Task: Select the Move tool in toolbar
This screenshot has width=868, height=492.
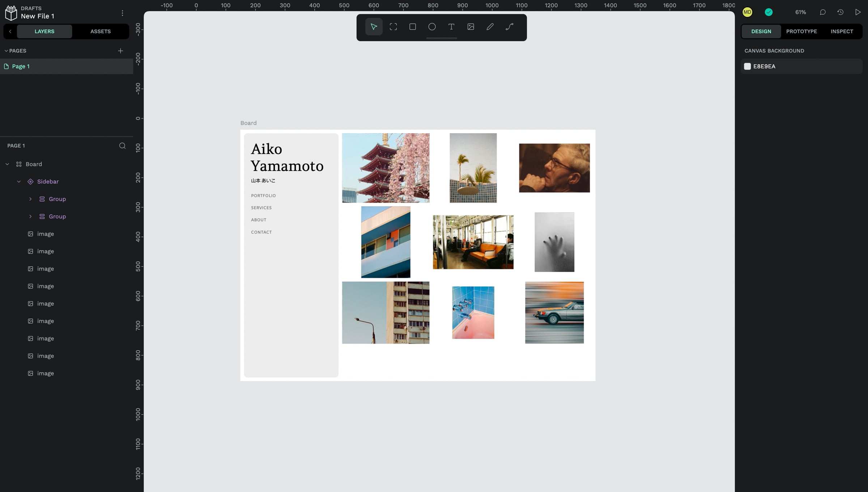Action: (x=374, y=27)
